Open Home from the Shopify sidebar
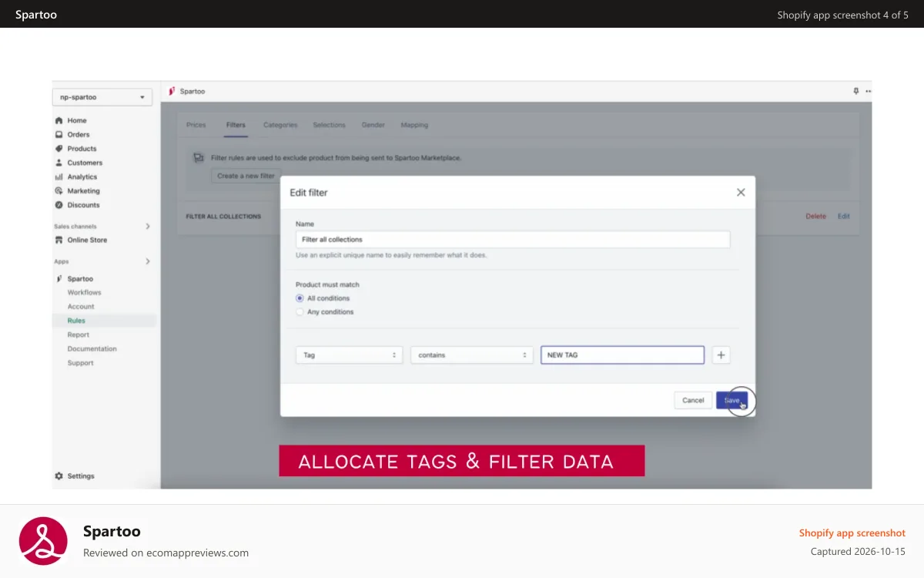This screenshot has height=578, width=924. [76, 120]
